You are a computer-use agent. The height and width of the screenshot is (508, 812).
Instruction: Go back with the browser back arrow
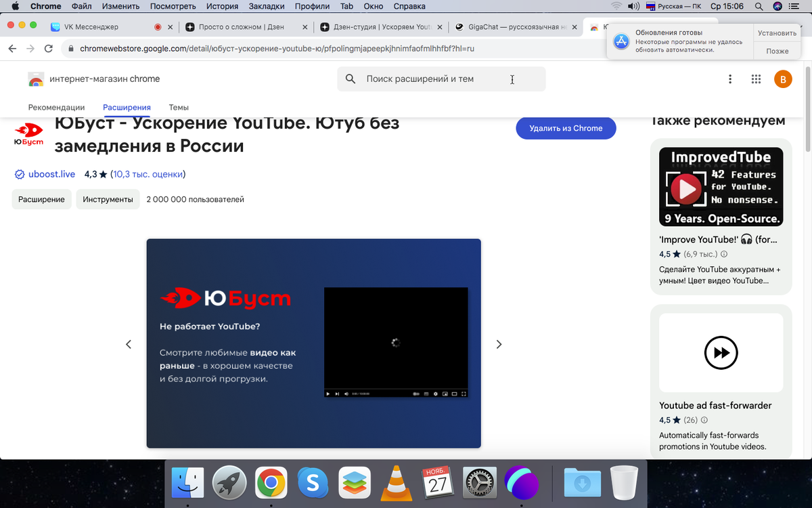pyautogui.click(x=12, y=49)
